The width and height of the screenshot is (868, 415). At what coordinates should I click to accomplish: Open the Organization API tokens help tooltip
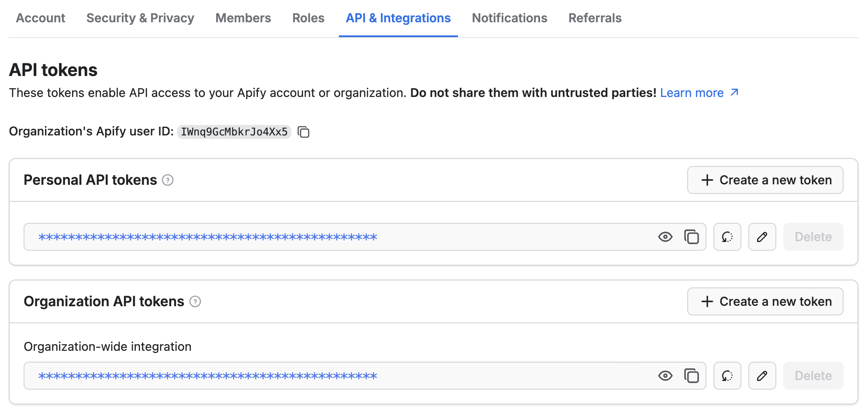pos(195,301)
